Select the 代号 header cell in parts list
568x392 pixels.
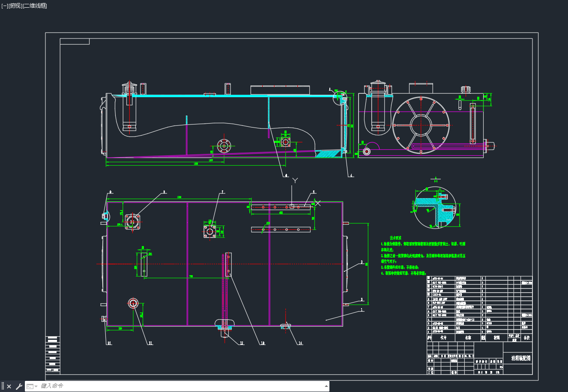pos(443,338)
